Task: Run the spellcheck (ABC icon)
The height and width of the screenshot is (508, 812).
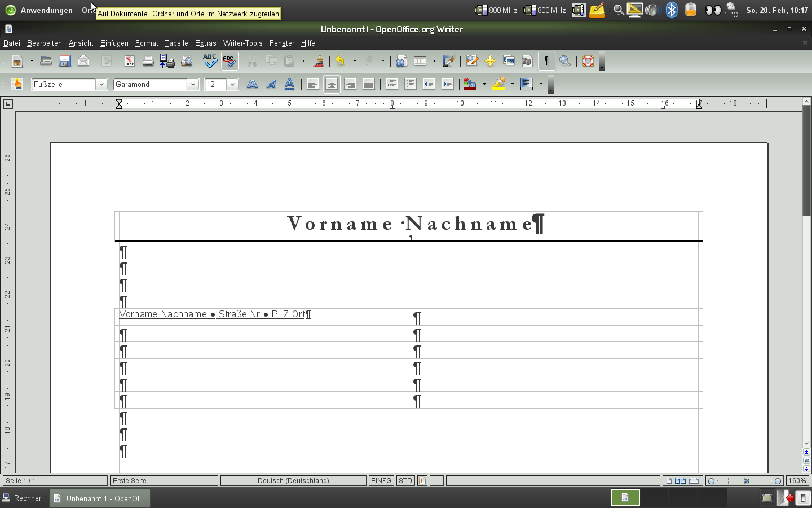Action: [210, 61]
